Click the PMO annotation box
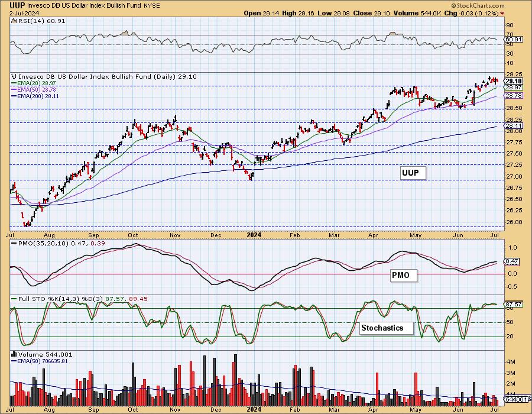The image size is (532, 414). click(403, 275)
